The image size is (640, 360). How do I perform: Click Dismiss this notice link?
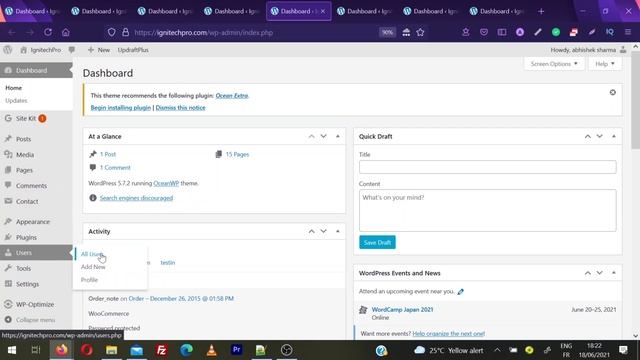(180, 108)
